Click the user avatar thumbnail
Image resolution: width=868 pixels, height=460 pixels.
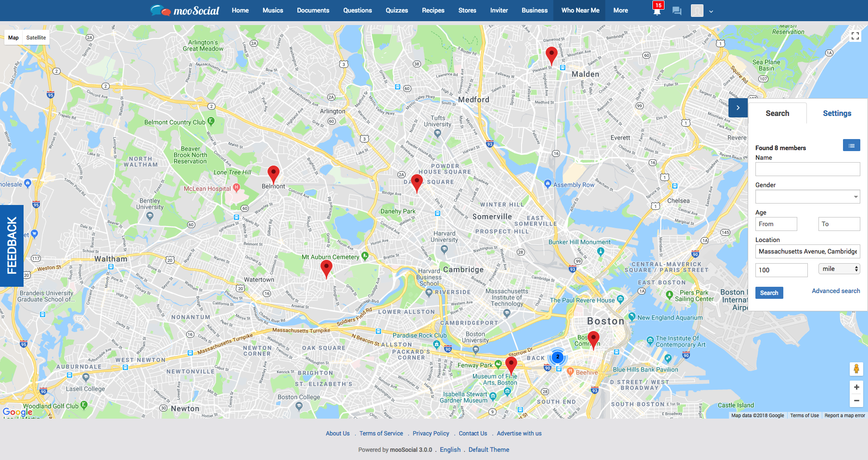point(697,11)
